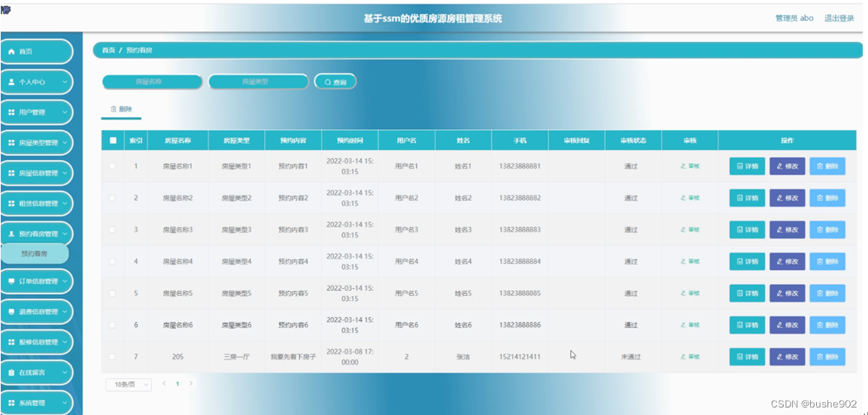Viewport: 868px width, 415px height.
Task: Click the 系统管理 grid icon
Action: pos(11,403)
